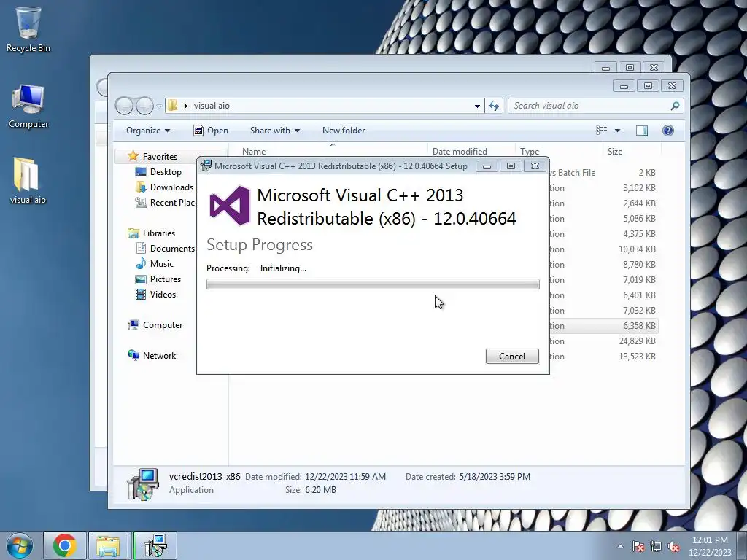
Task: Click the muted volume tray icon
Action: pyautogui.click(x=673, y=546)
